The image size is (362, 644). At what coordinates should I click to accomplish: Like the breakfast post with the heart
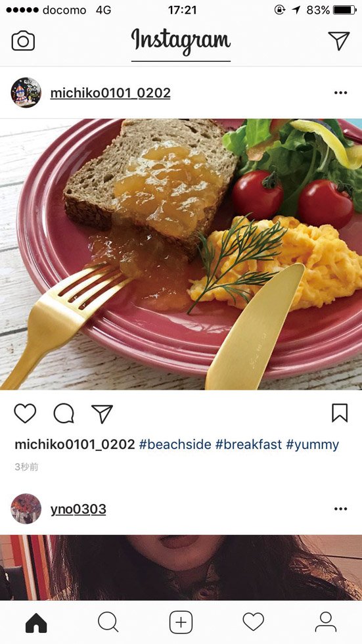[x=25, y=413]
